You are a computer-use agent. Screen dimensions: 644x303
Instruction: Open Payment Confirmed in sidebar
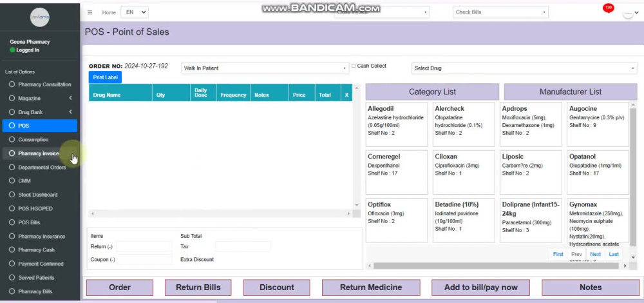[40, 264]
